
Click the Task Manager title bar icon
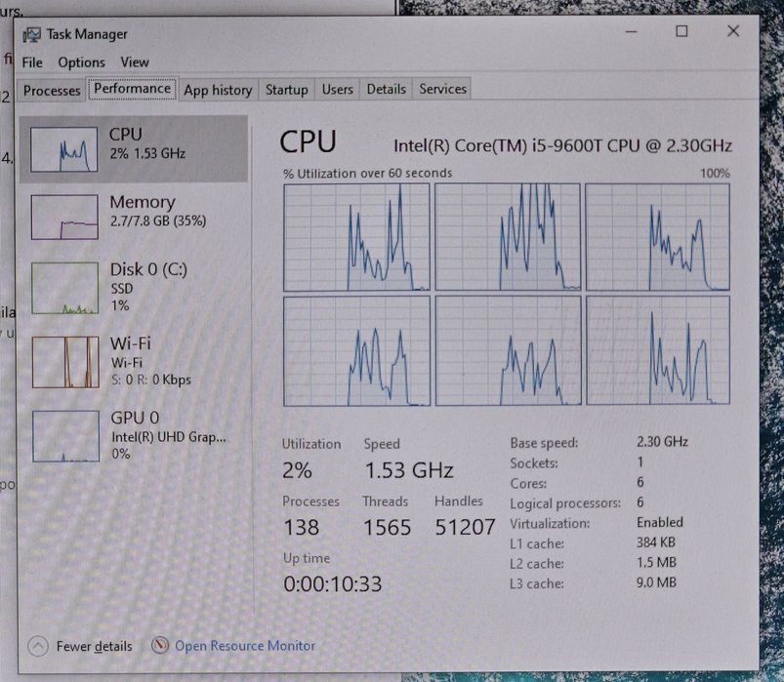pyautogui.click(x=31, y=34)
